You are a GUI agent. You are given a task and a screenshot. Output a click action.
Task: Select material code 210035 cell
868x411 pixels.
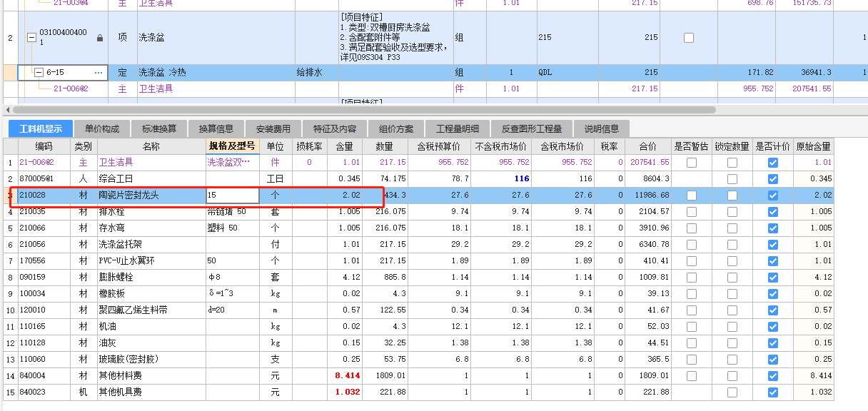pyautogui.click(x=44, y=212)
